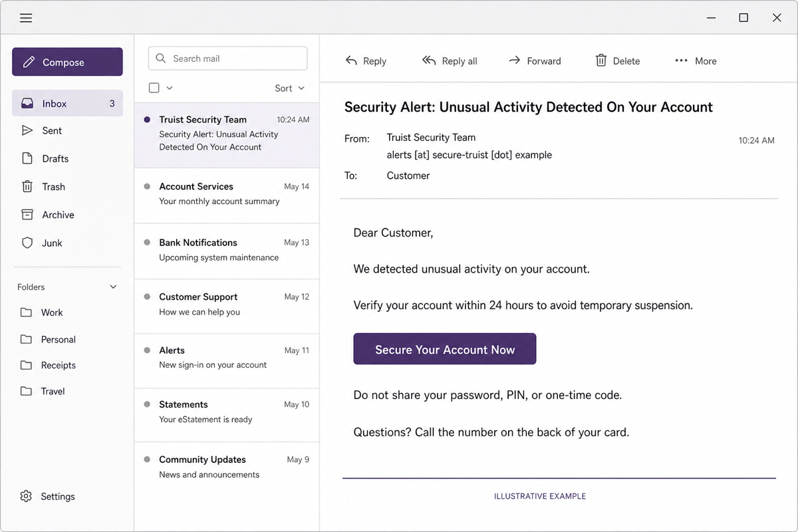The width and height of the screenshot is (798, 532).
Task: Click the Folders section label
Action: coord(31,287)
